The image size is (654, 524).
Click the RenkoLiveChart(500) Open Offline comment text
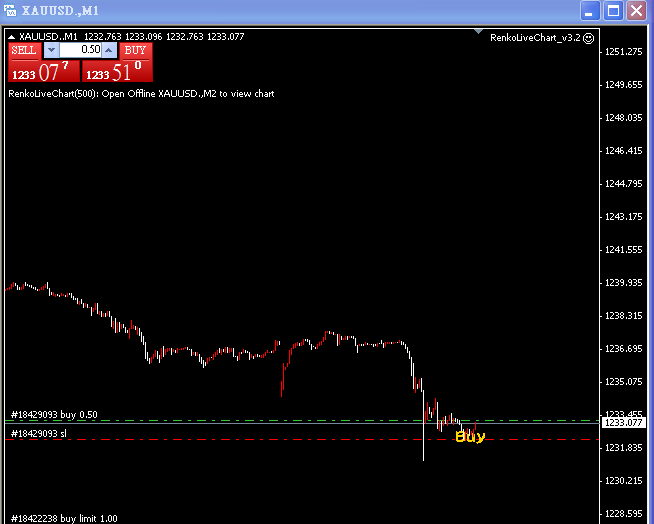tap(141, 94)
